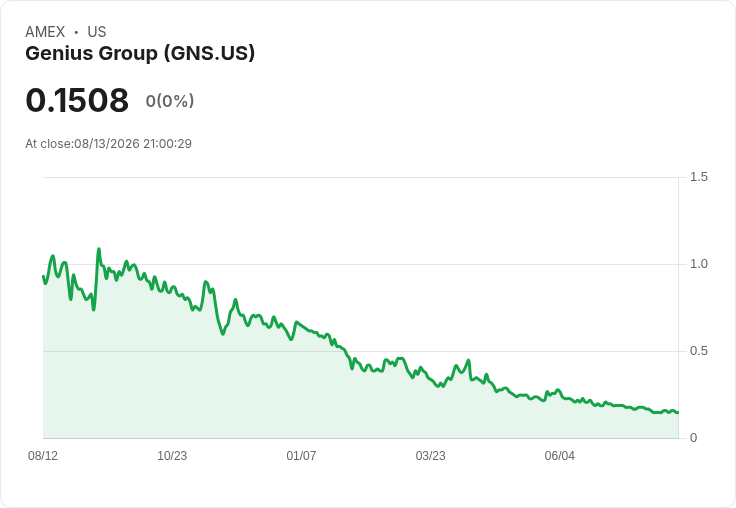Click the highest peak of the price line

(x=99, y=249)
